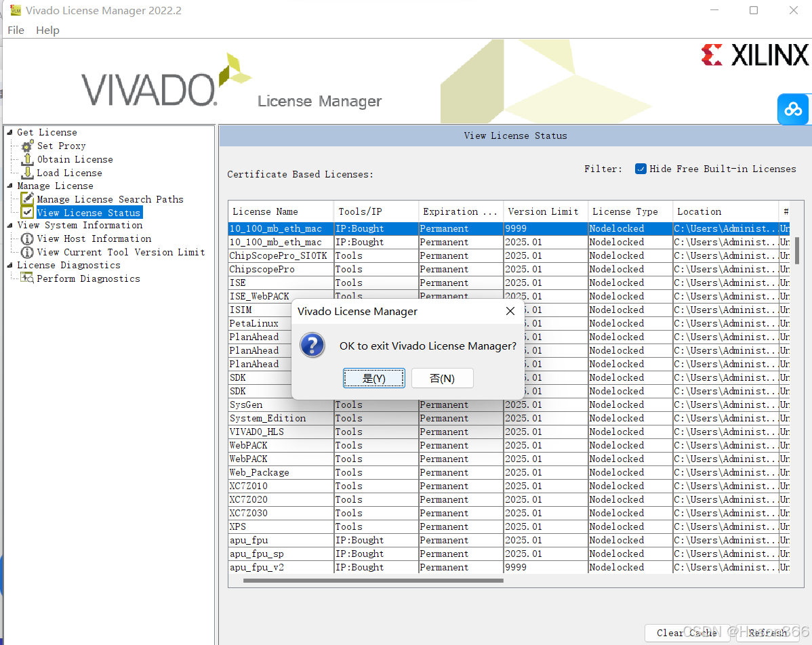812x645 pixels.
Task: Click the Get License tree heading
Action: 47,133
